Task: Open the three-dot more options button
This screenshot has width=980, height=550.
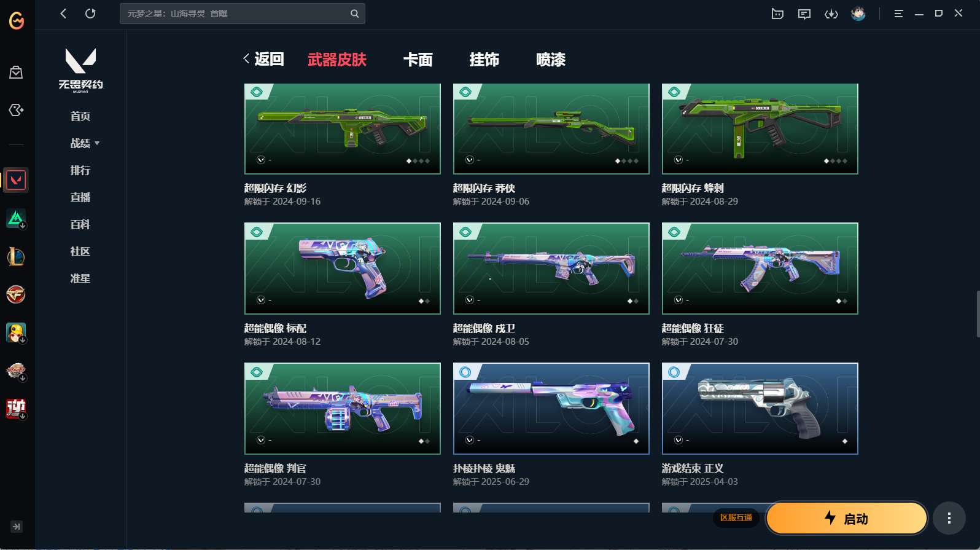Action: click(949, 518)
